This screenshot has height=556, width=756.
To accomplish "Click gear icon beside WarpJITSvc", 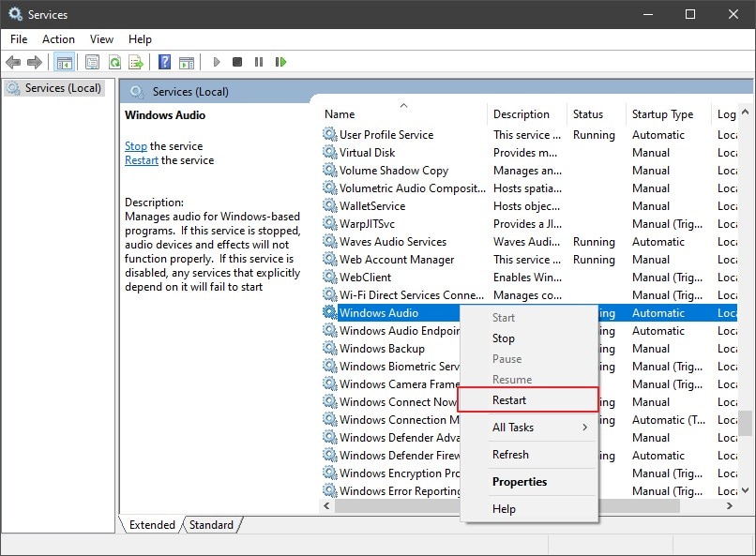I will [330, 223].
